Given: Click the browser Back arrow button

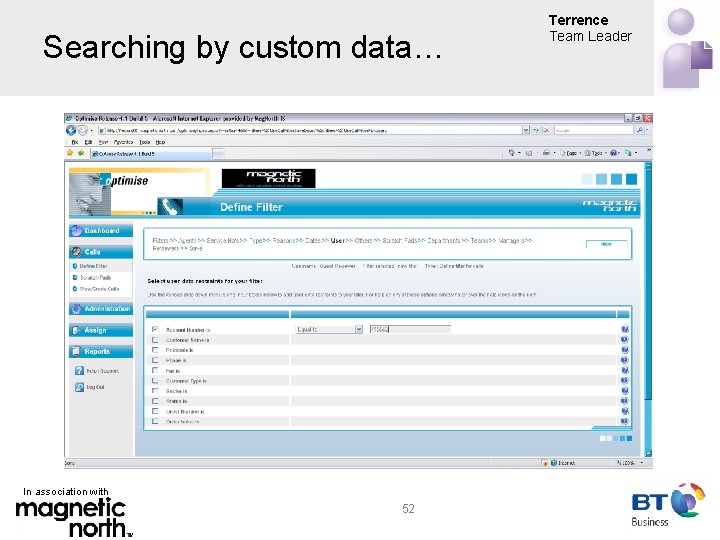Looking at the screenshot, I should coord(71,130).
